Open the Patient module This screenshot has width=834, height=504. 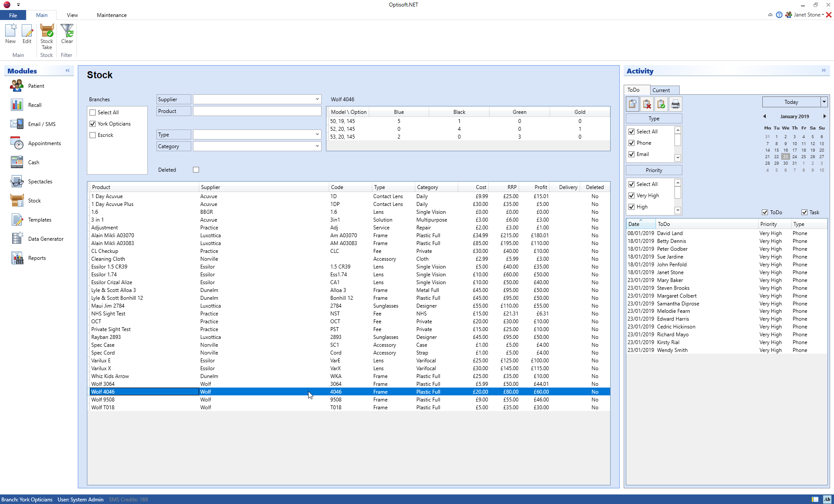pos(36,86)
